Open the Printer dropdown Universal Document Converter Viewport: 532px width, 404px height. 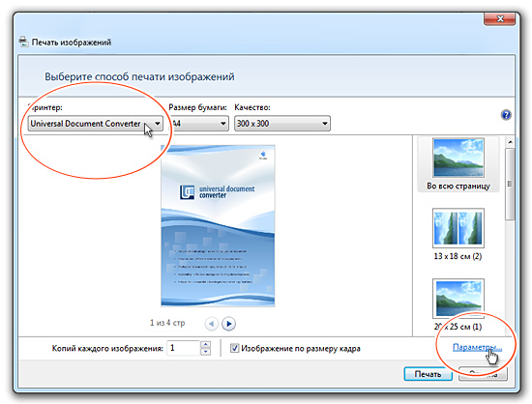click(95, 124)
